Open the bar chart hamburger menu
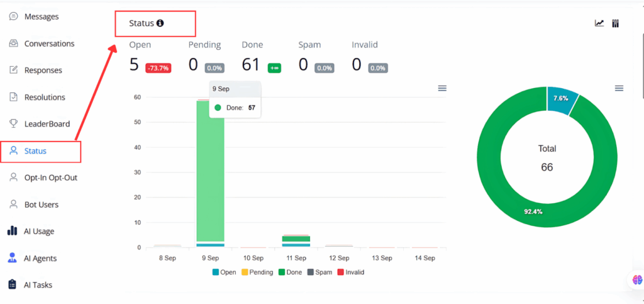This screenshot has height=304, width=644. pyautogui.click(x=442, y=89)
